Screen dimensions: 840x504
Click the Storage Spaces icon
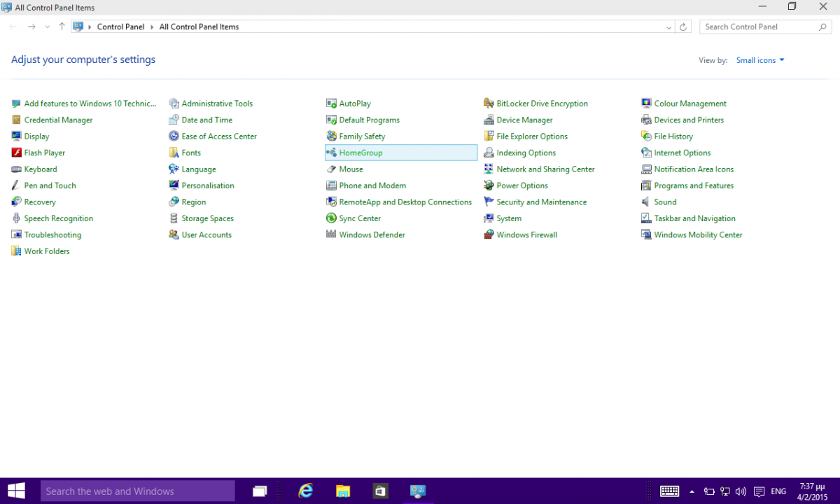(x=174, y=218)
